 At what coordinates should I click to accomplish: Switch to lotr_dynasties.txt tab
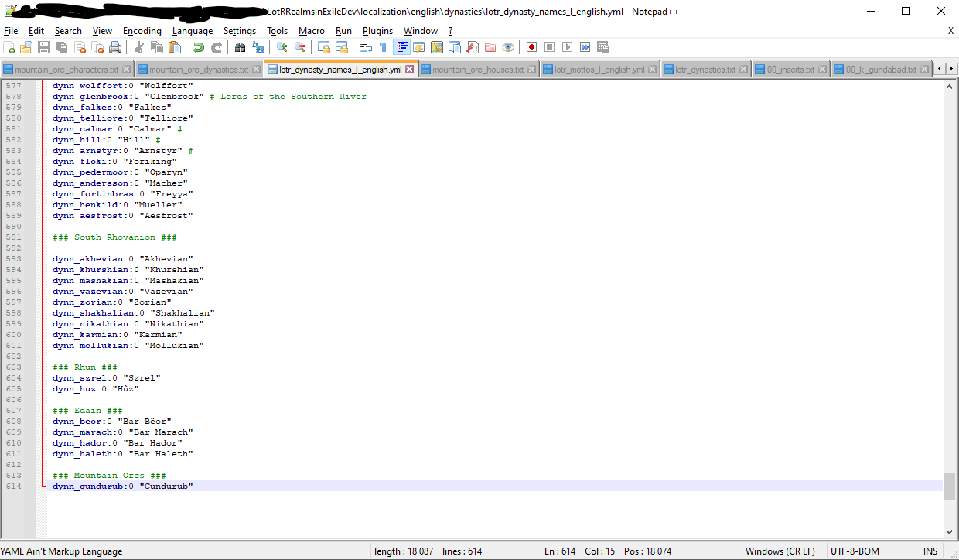pos(705,70)
